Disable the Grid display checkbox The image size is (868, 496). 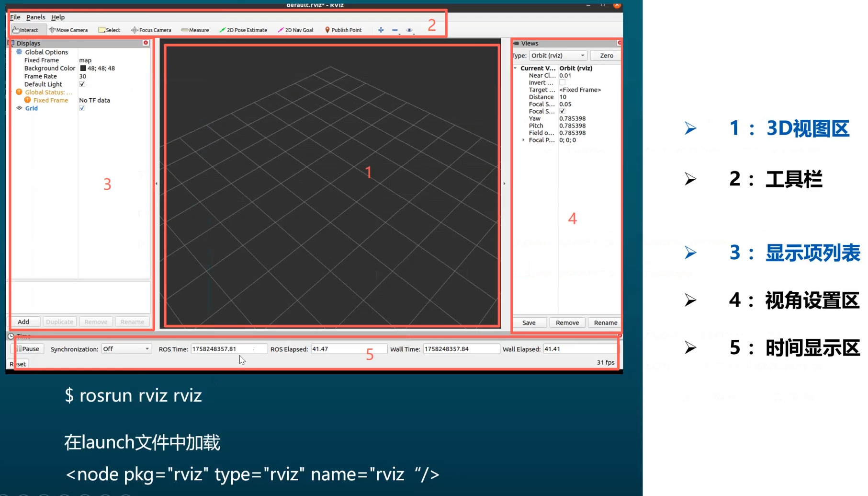[82, 108]
